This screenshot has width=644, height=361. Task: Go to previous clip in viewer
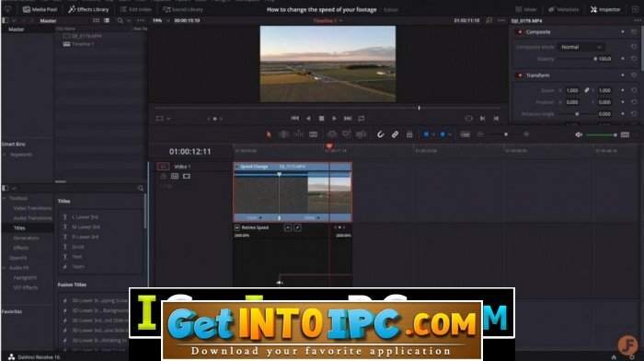click(496, 119)
